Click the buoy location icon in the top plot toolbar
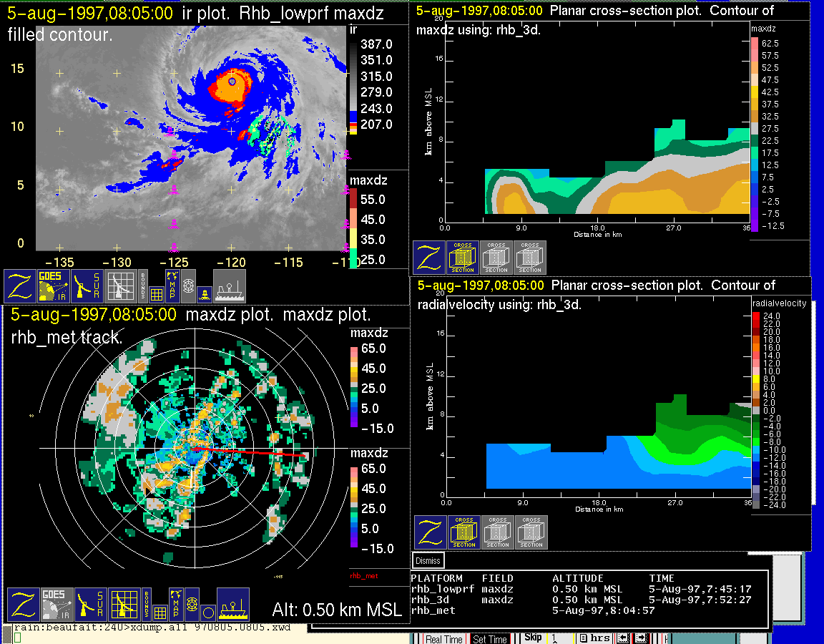 (x=205, y=293)
